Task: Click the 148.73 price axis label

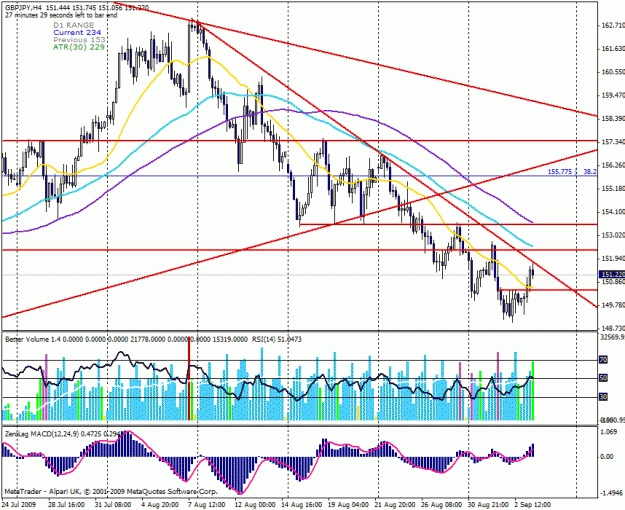Action: coord(613,328)
